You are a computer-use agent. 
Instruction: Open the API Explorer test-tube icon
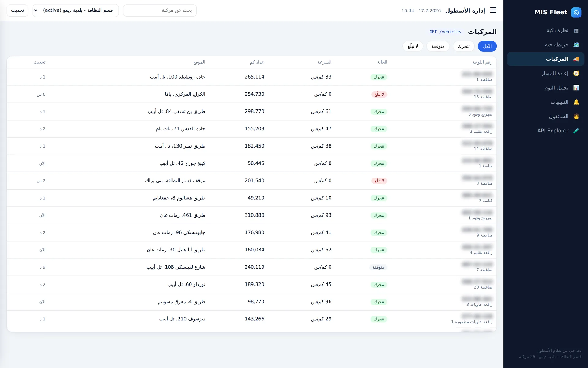click(576, 131)
